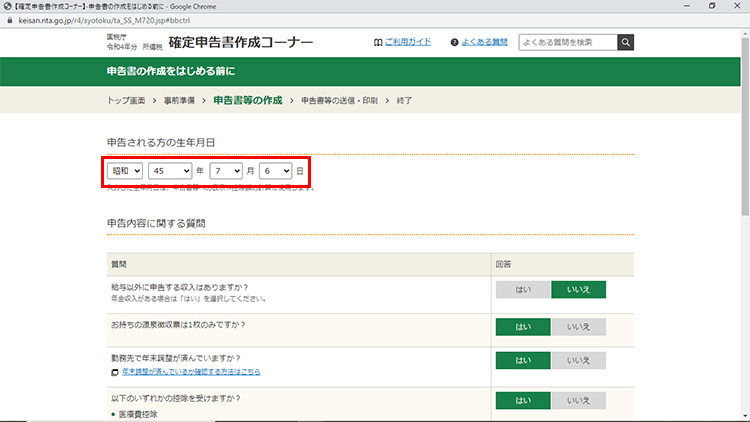The image size is (750, 422).
Task: Open the birth day dropdown showing 6
Action: coord(275,171)
